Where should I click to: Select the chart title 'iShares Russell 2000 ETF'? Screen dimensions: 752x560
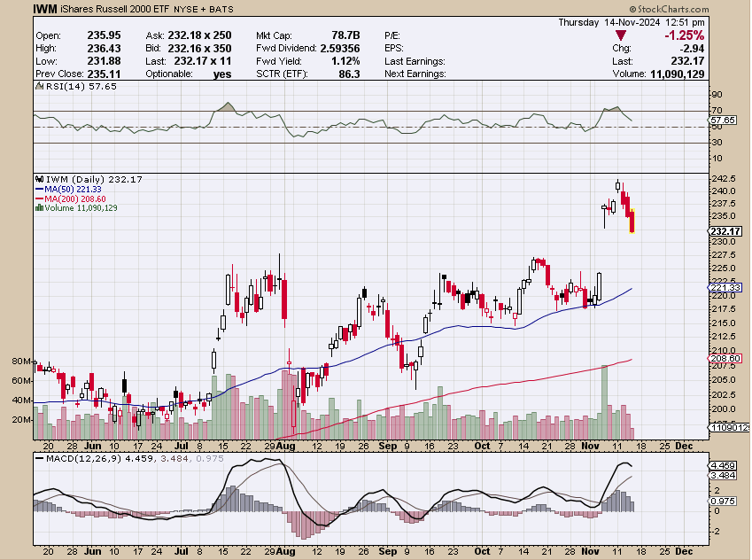pos(114,9)
